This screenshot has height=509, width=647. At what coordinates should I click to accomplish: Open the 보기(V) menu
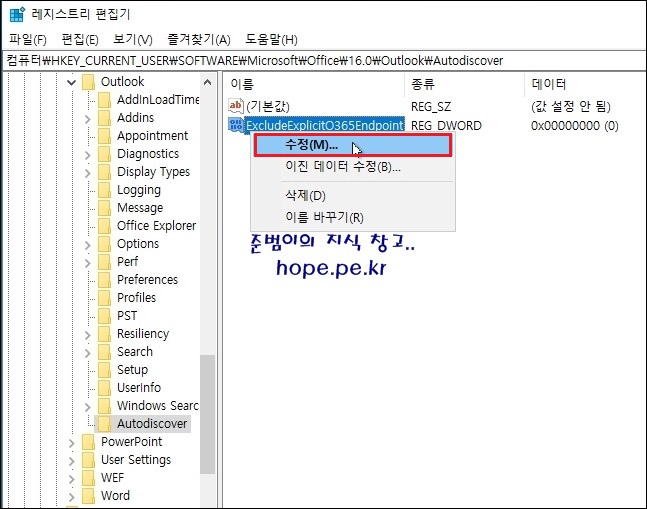pyautogui.click(x=132, y=40)
